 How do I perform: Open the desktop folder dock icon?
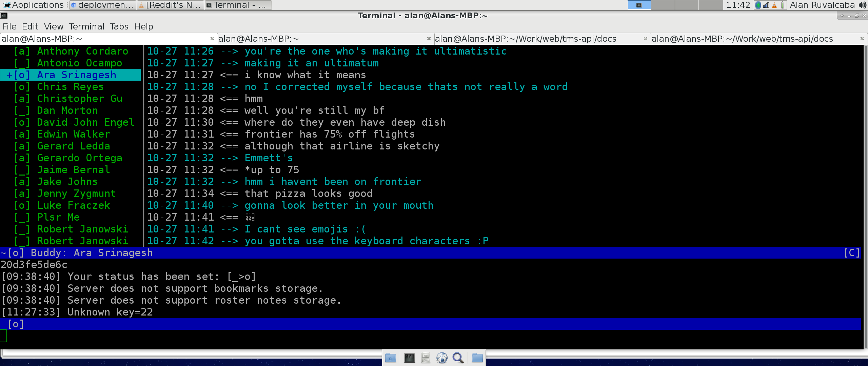click(x=391, y=358)
